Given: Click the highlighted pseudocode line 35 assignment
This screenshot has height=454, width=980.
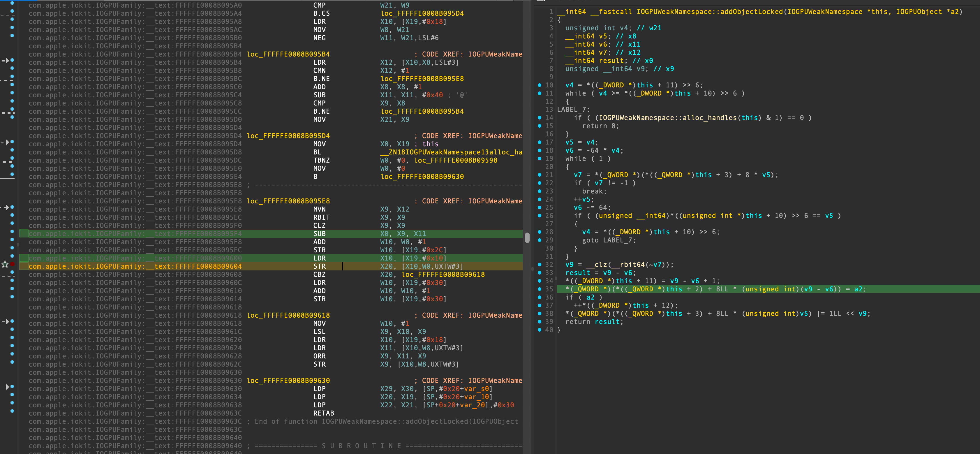Looking at the screenshot, I should point(715,289).
